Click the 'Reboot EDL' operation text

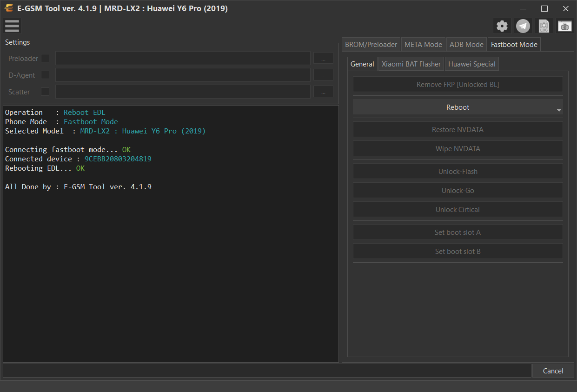click(x=85, y=113)
